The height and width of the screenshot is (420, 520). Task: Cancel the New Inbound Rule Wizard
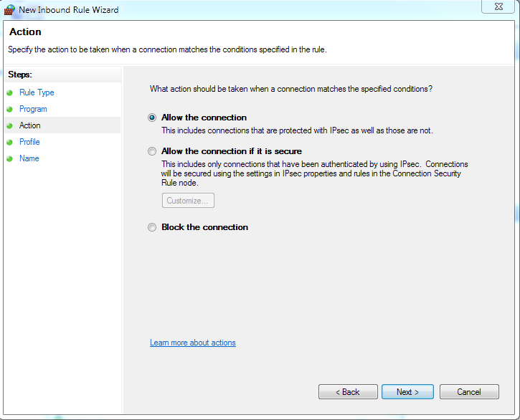coord(469,392)
